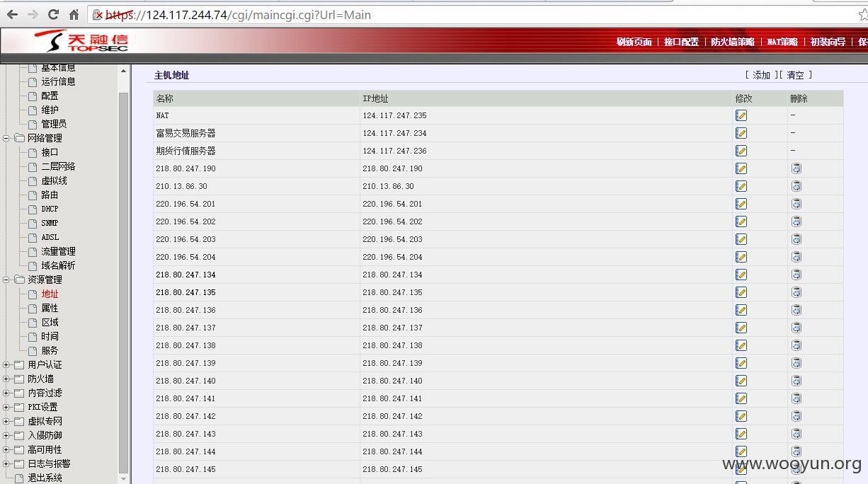Image resolution: width=868 pixels, height=484 pixels.
Task: Edit the 220.196.54.202 address entry
Action: (x=741, y=221)
